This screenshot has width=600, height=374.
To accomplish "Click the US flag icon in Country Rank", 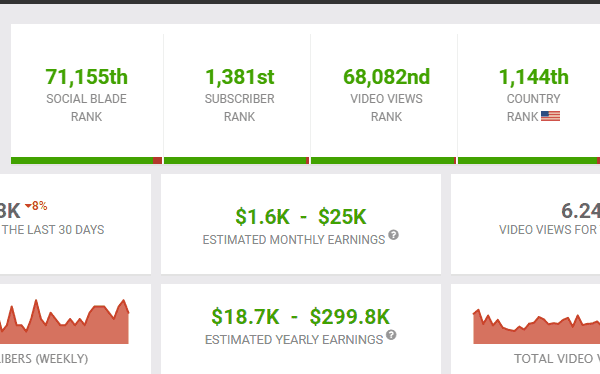I will point(550,116).
